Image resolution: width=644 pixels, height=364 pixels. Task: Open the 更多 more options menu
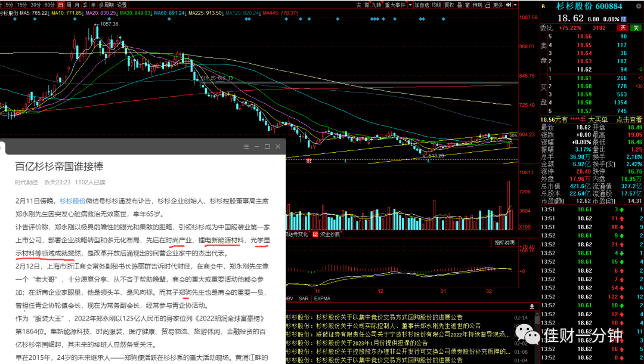(498, 5)
